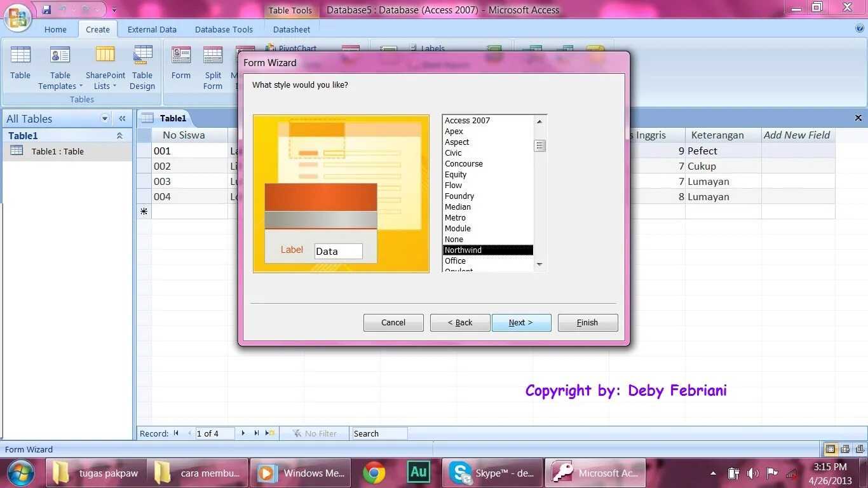Viewport: 868px width, 488px height.
Task: Click the new record asterisk row selector
Action: 144,212
